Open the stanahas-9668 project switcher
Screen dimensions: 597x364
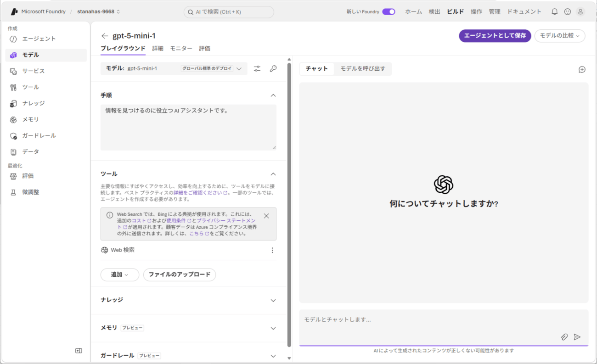click(99, 11)
